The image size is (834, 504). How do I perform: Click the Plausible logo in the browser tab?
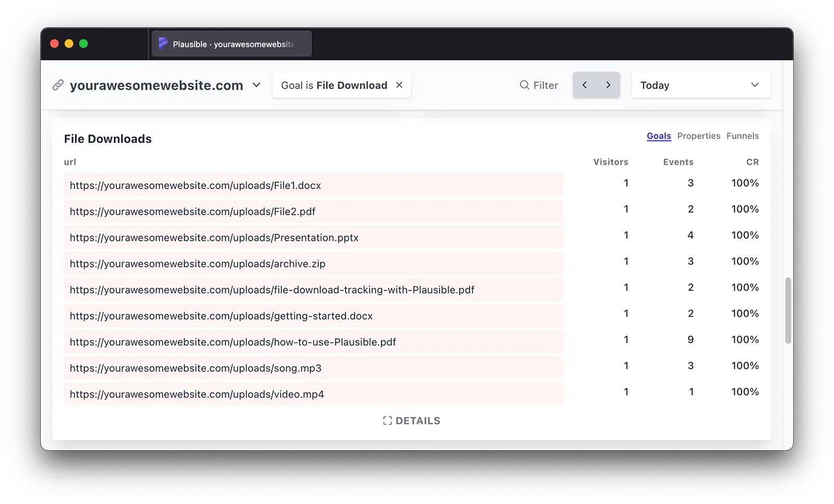163,44
